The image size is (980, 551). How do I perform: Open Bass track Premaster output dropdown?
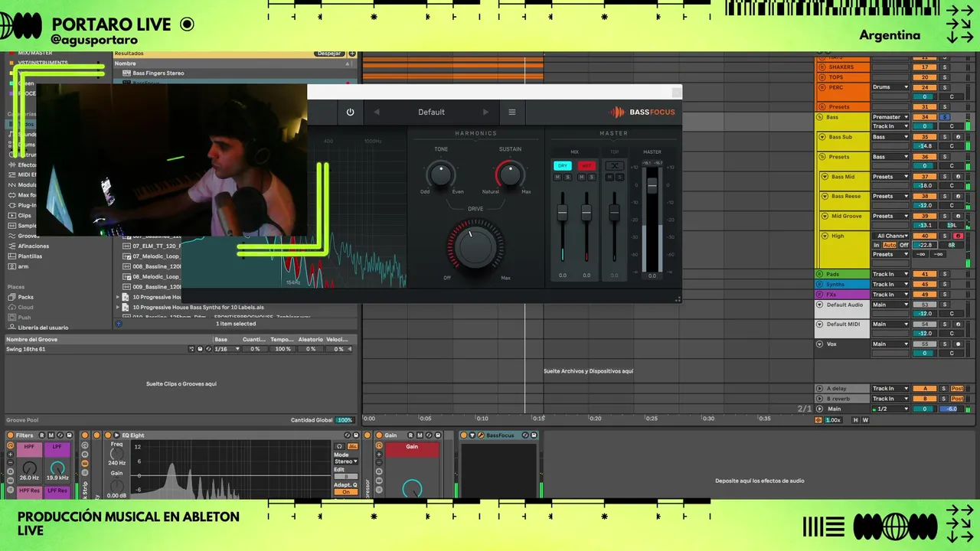pos(890,117)
